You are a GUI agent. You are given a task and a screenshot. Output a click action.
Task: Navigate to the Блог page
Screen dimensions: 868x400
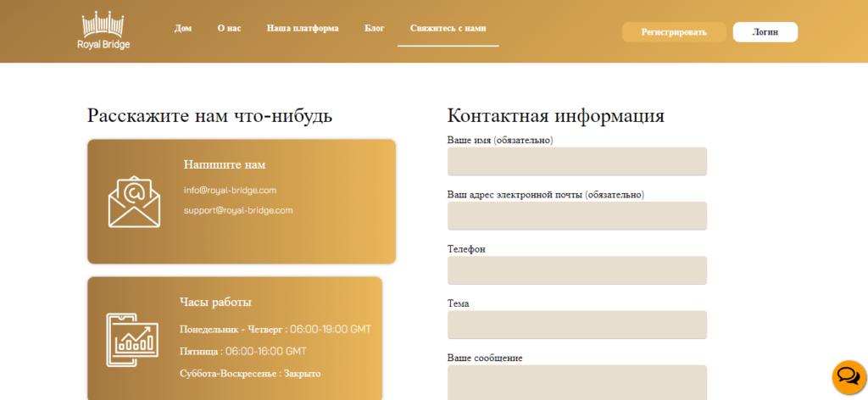point(375,29)
